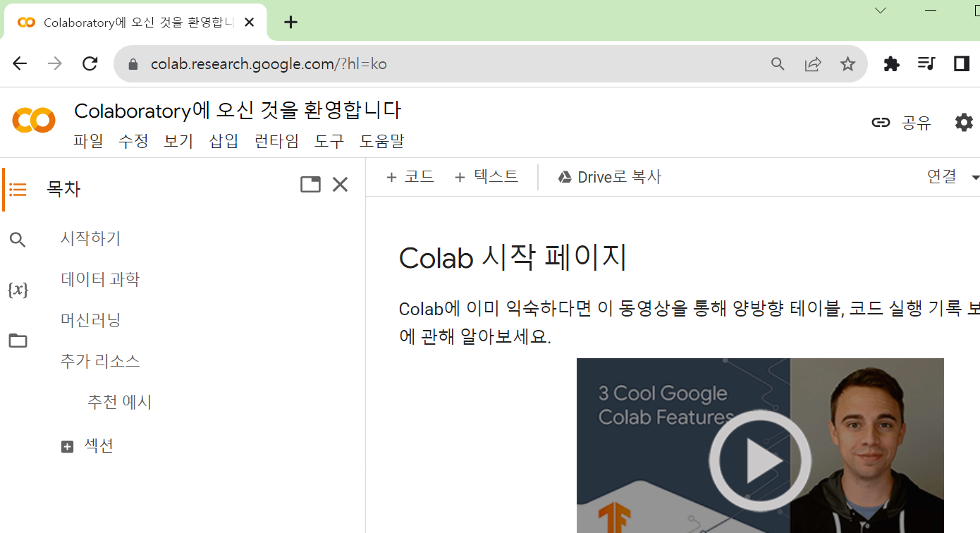Open the tab search chevron
Screen dimensions: 980x533
[881, 10]
